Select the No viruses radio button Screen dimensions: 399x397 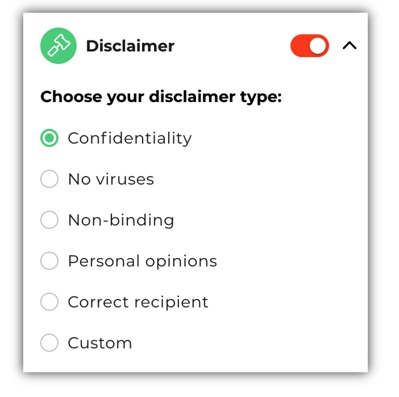click(x=49, y=179)
